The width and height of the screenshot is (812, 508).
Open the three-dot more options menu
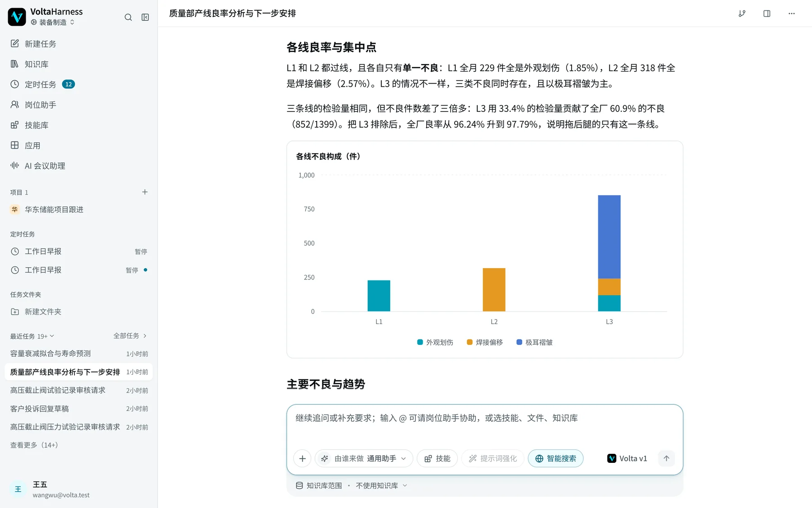pyautogui.click(x=792, y=14)
